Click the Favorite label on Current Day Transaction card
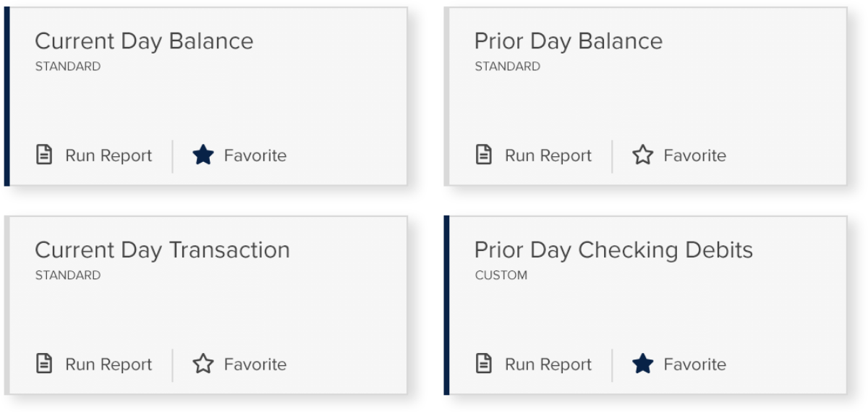 point(255,365)
